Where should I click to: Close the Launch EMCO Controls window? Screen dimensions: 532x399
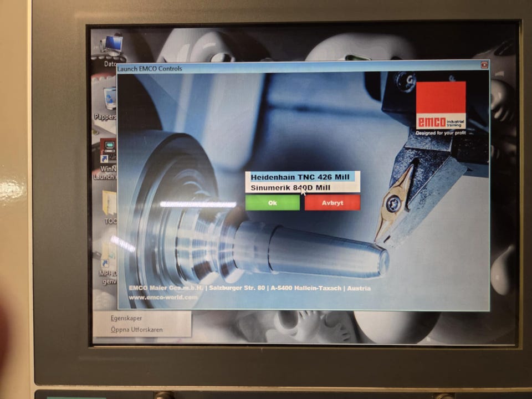(x=484, y=65)
